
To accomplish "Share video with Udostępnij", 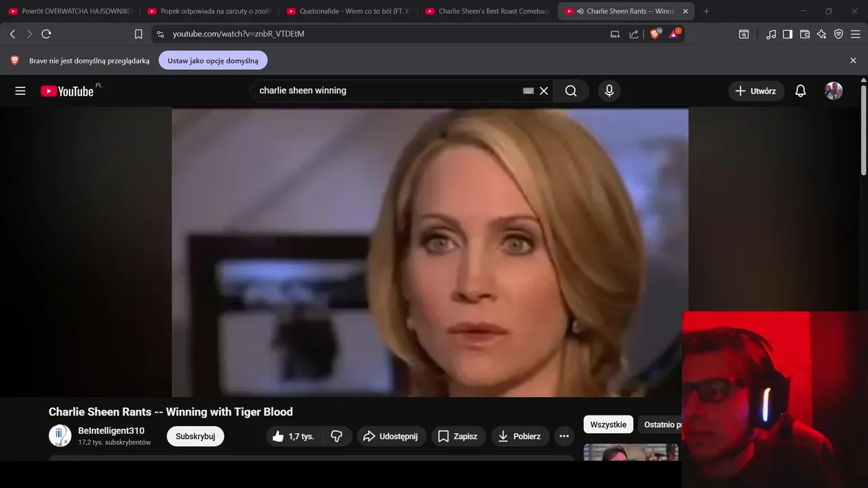I will (x=391, y=436).
